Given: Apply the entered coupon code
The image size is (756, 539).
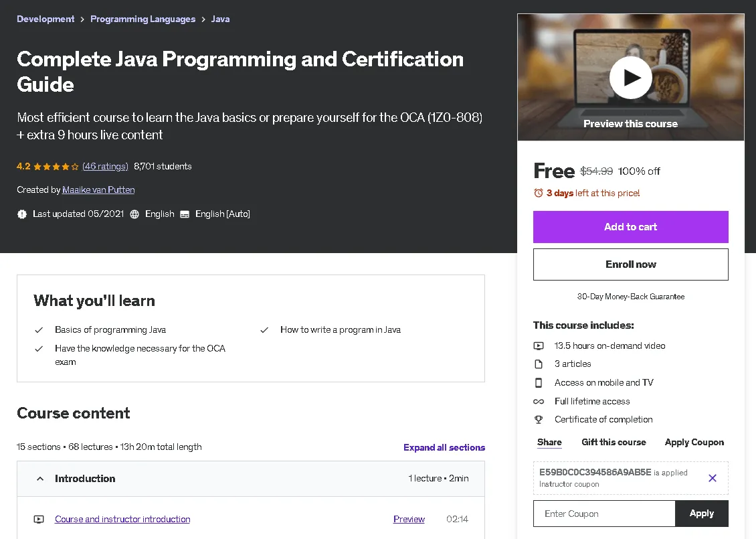Looking at the screenshot, I should point(701,514).
